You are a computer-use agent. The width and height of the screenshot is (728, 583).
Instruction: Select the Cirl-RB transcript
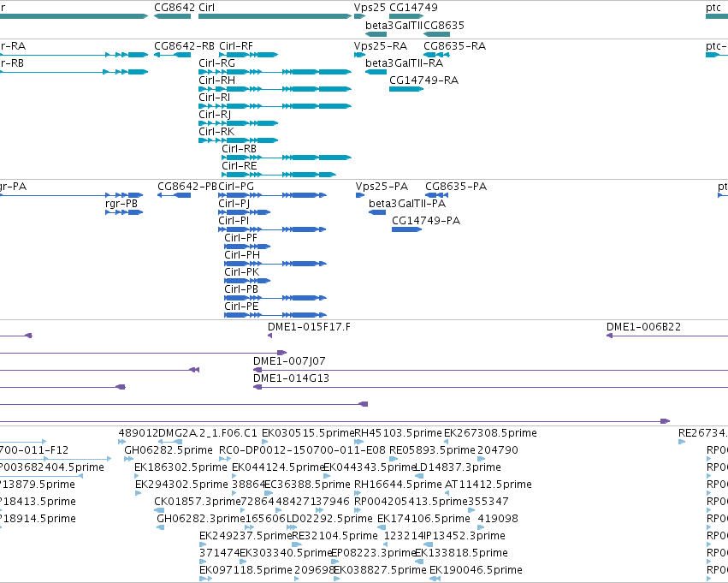[x=287, y=158]
